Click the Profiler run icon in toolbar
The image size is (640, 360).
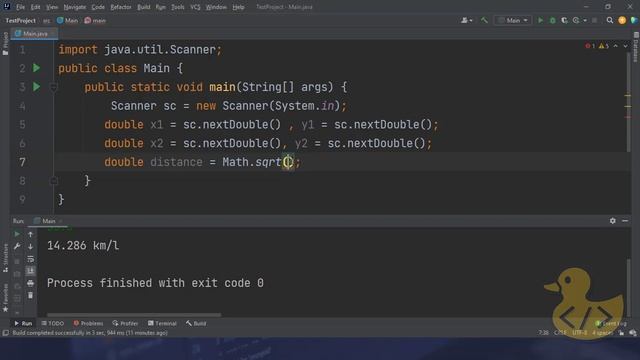click(x=576, y=20)
